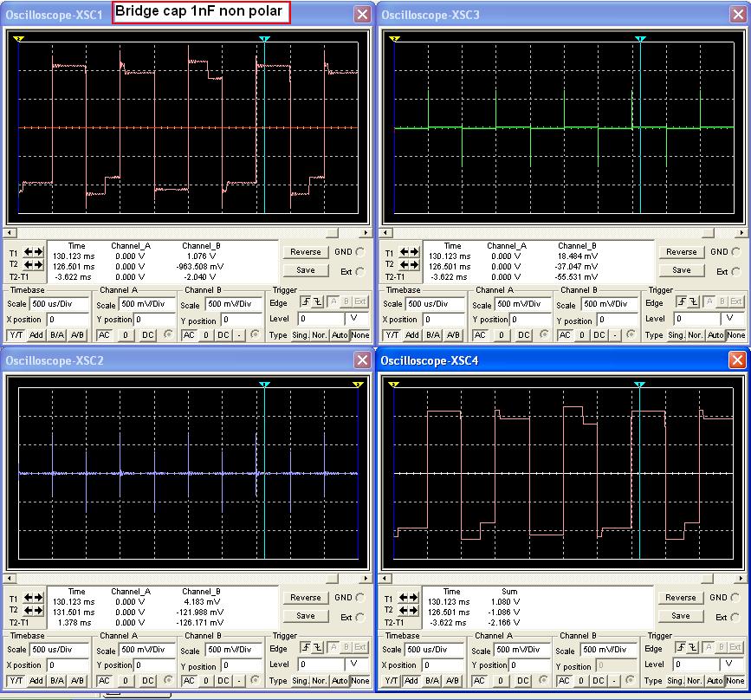This screenshot has width=751, height=700.
Task: Click Channel A Y position field in Oscilloscope-XSC2
Action: pos(155,665)
